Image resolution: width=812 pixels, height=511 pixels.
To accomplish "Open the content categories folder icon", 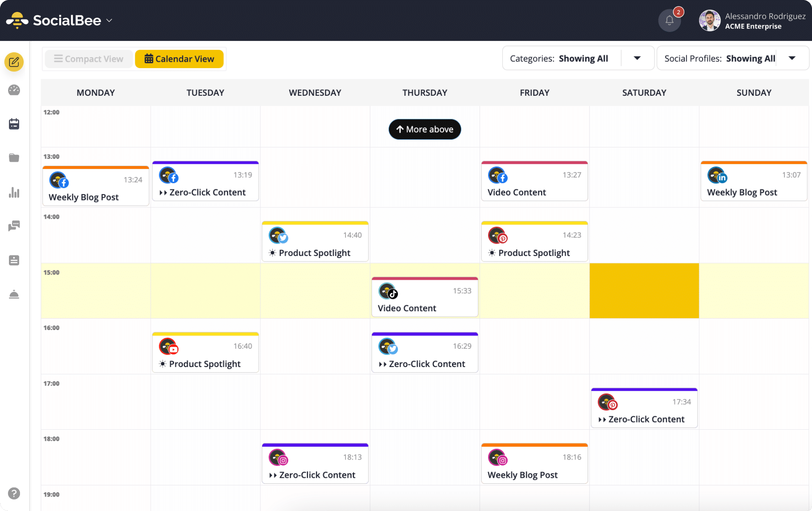I will [x=14, y=158].
